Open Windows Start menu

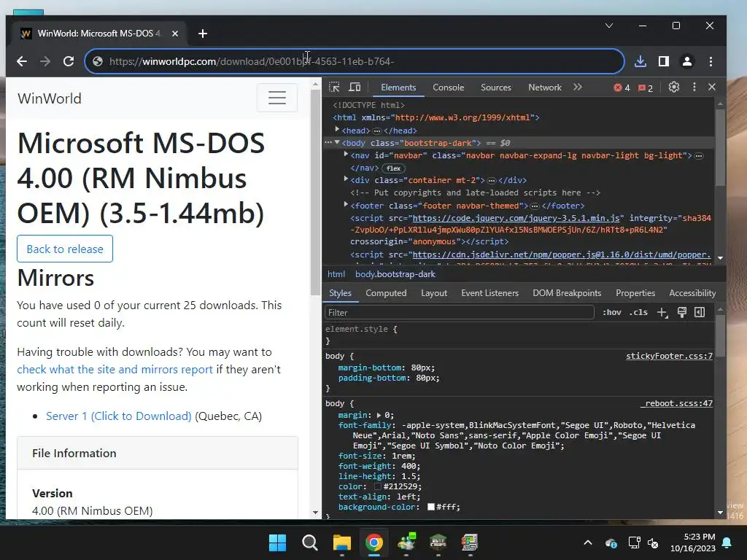pyautogui.click(x=277, y=542)
